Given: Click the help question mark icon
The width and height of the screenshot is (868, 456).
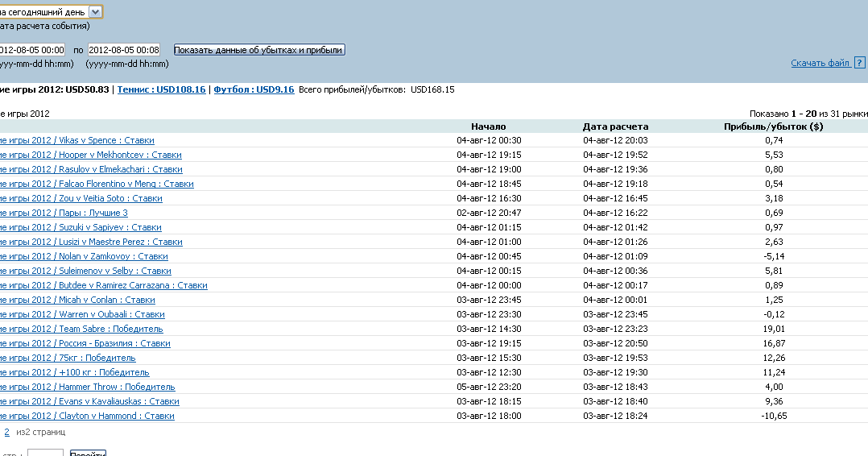Looking at the screenshot, I should click(x=859, y=63).
